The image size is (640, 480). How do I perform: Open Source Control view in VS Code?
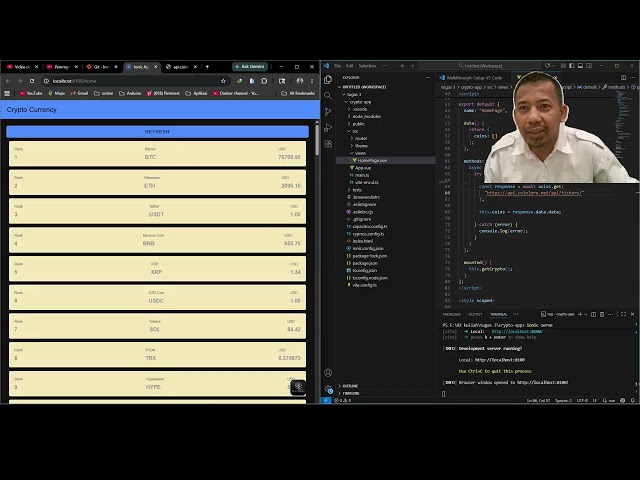(328, 111)
